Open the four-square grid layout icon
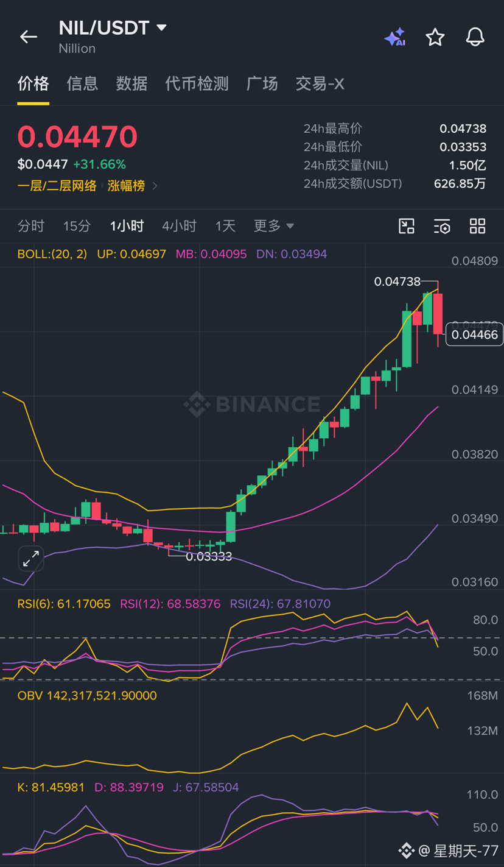 [478, 226]
